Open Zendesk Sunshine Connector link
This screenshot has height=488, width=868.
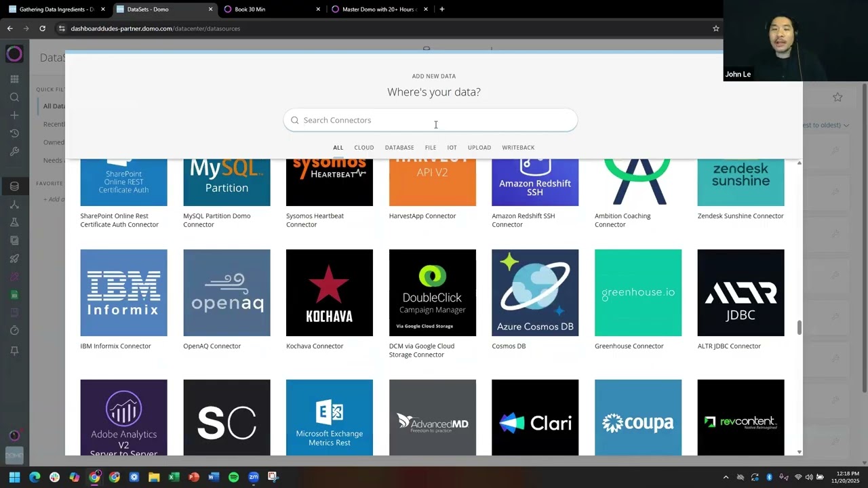tap(741, 216)
